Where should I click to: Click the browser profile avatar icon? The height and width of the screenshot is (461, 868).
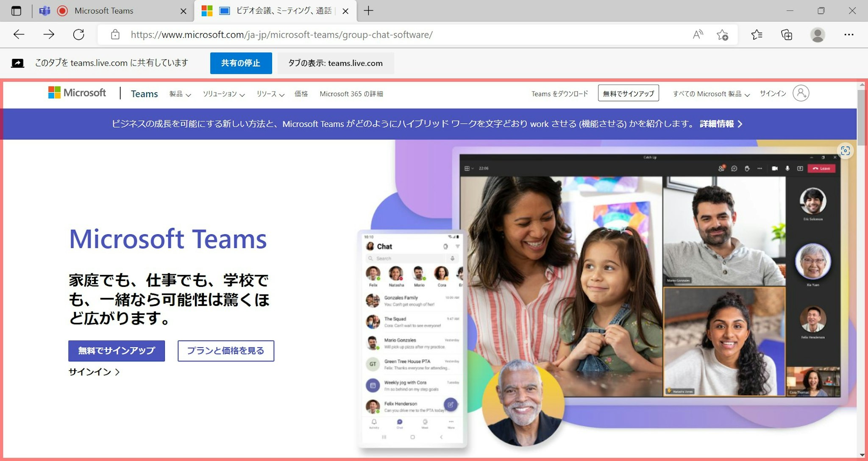[818, 35]
